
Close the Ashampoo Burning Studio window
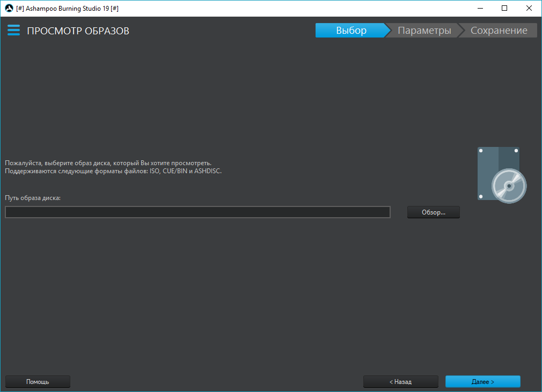coord(529,8)
